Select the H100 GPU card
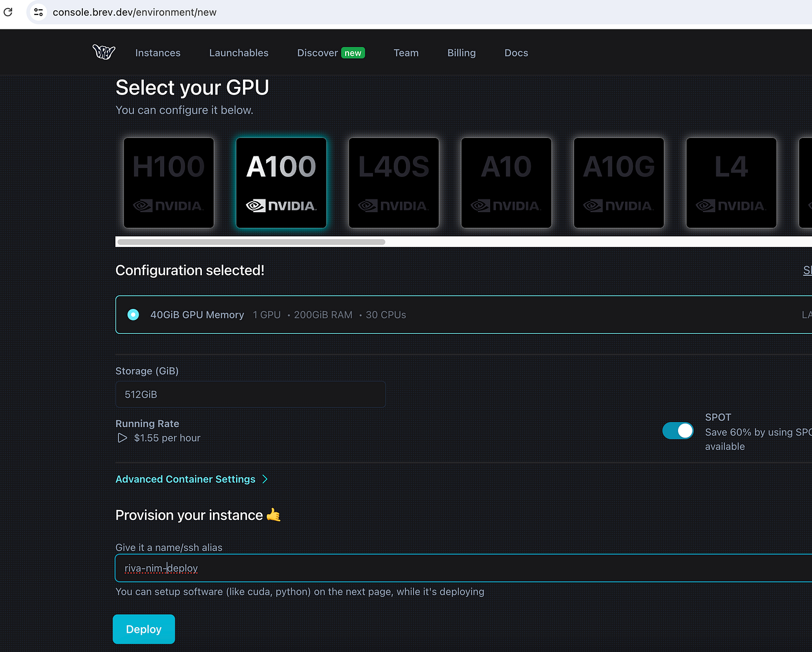The image size is (812, 652). 169,183
